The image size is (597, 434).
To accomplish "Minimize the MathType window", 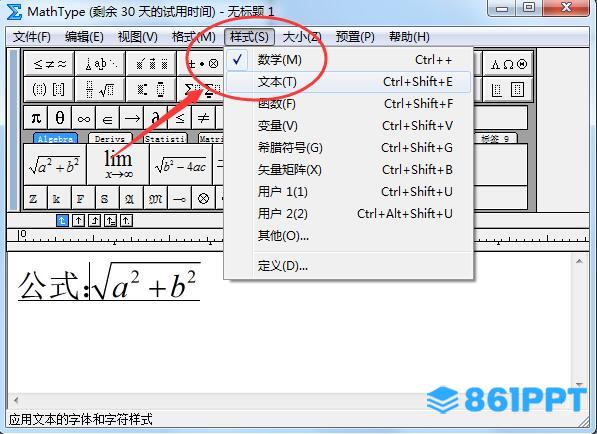I will pyautogui.click(x=502, y=7).
